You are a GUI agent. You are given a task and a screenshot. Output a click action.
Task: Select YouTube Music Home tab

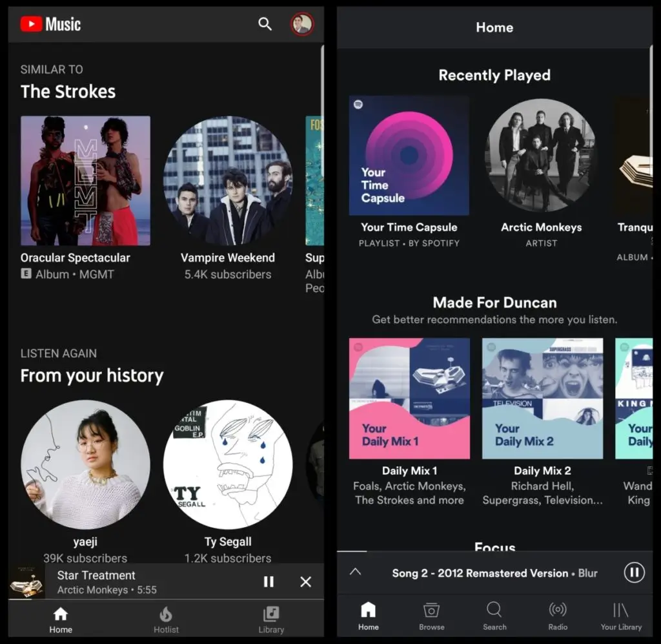(x=61, y=619)
